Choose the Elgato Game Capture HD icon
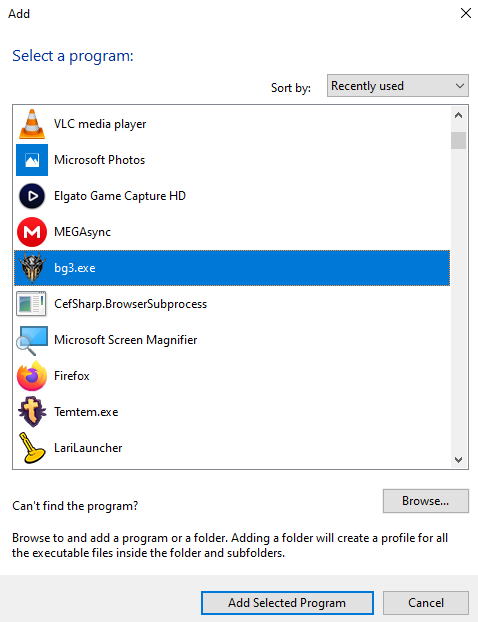 point(32,196)
